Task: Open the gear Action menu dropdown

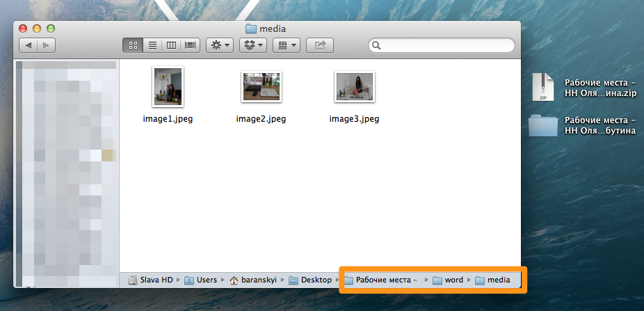Action: [x=220, y=45]
